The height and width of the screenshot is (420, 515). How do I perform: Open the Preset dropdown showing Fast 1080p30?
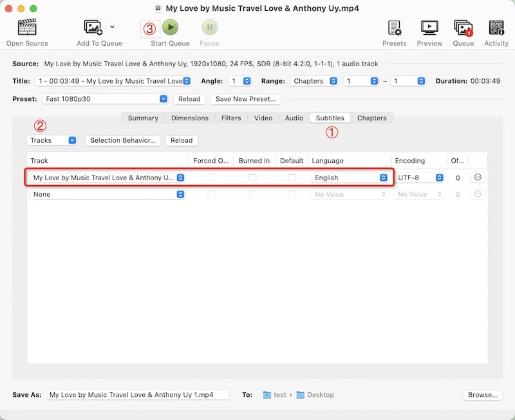106,99
